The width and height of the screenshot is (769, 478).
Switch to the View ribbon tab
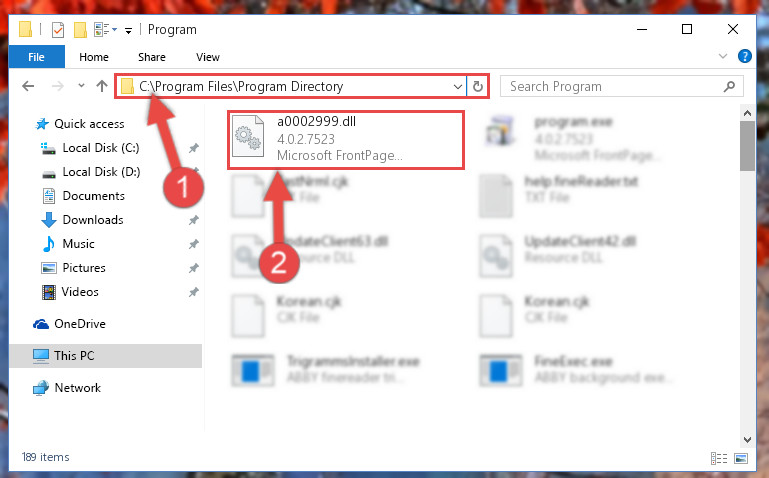208,57
